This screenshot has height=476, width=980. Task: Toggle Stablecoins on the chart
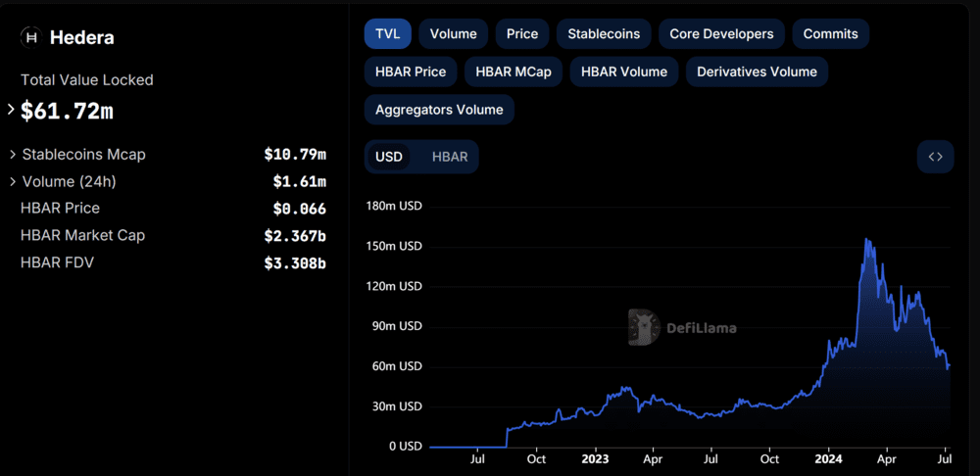pos(604,33)
